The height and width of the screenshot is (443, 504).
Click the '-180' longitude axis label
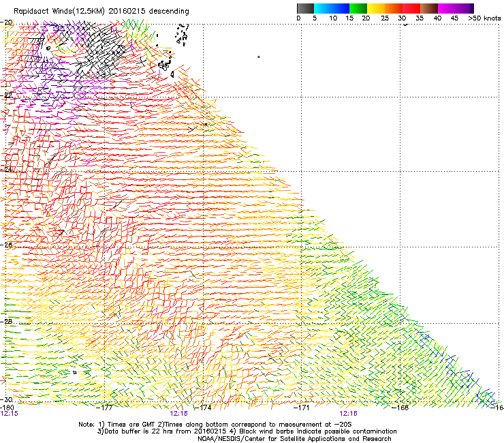point(7,408)
